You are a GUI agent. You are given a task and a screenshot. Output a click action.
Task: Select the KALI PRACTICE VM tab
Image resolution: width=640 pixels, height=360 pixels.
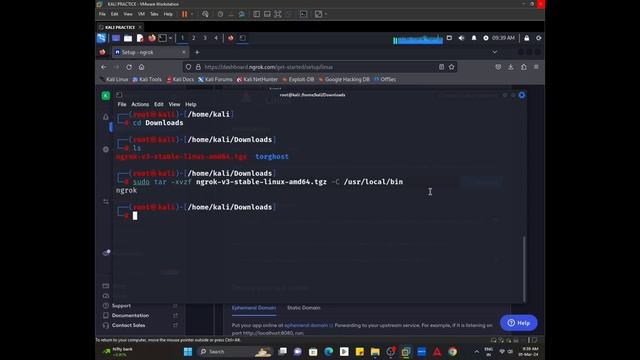point(120,27)
